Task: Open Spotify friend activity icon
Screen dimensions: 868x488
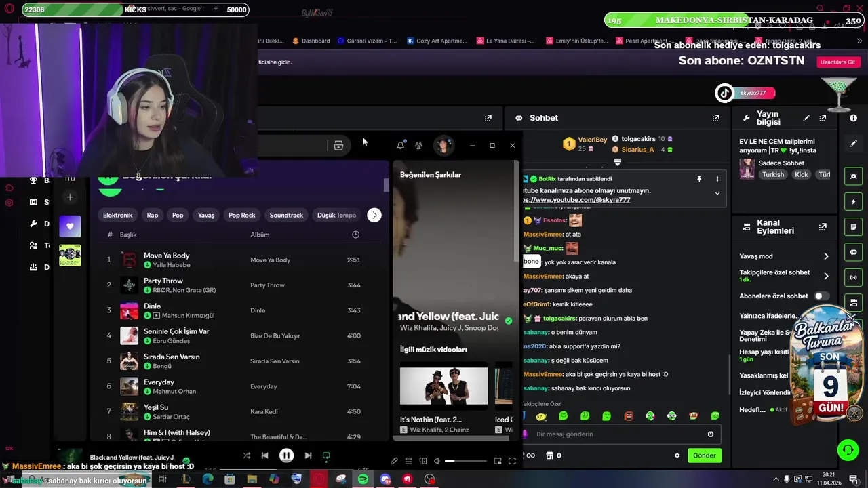Action: [x=418, y=145]
